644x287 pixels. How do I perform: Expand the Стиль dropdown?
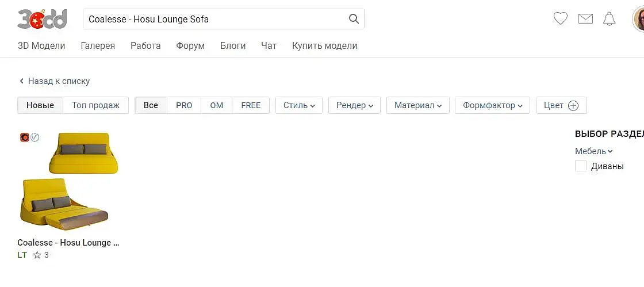(299, 105)
